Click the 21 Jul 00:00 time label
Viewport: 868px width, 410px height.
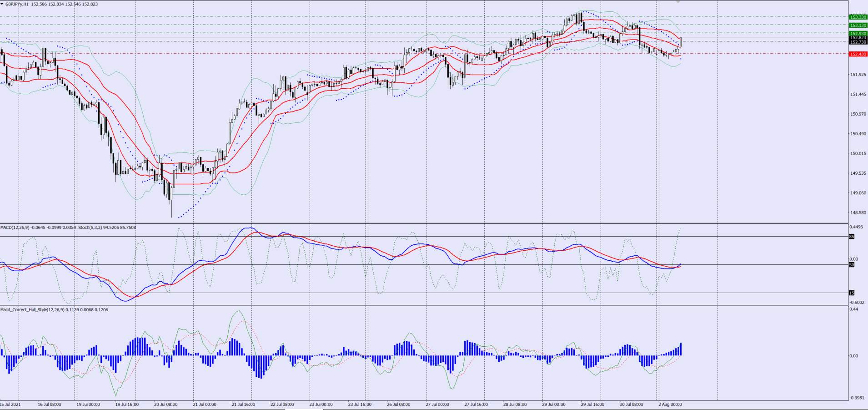[x=205, y=404]
